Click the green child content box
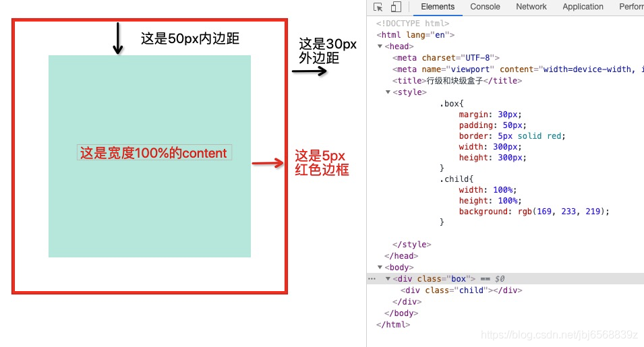Screen dimensions: 644x347 [x=150, y=156]
